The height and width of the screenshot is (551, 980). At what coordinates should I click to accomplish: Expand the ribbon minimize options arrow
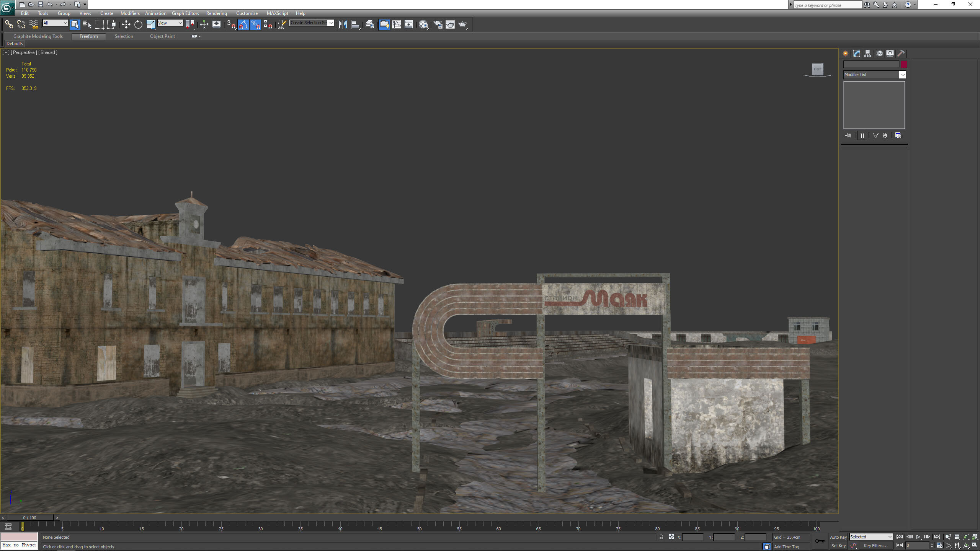tap(200, 36)
